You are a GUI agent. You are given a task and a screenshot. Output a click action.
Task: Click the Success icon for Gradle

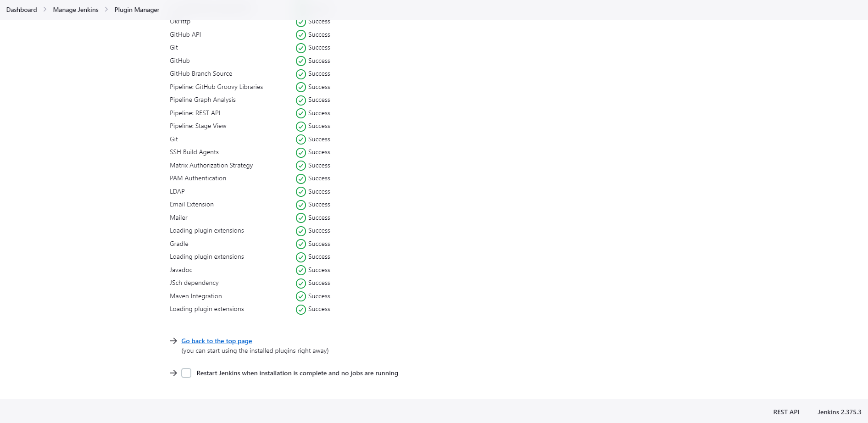point(301,244)
